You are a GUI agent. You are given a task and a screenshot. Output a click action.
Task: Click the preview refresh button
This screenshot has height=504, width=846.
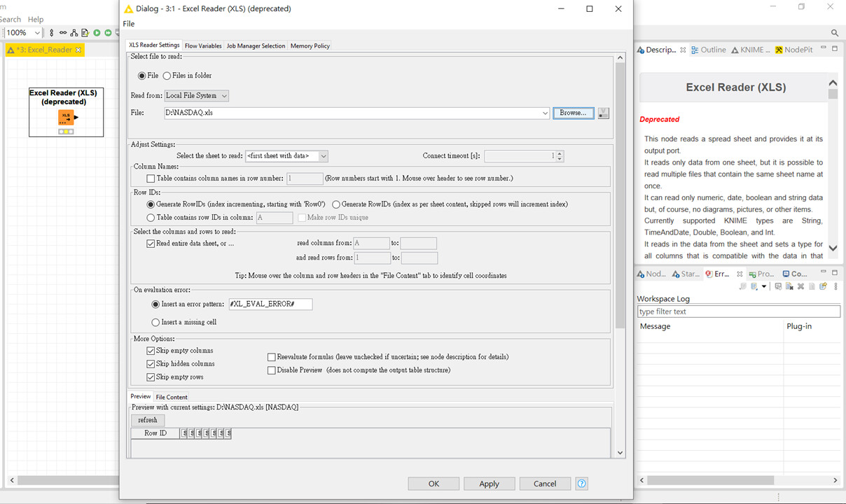[148, 420]
